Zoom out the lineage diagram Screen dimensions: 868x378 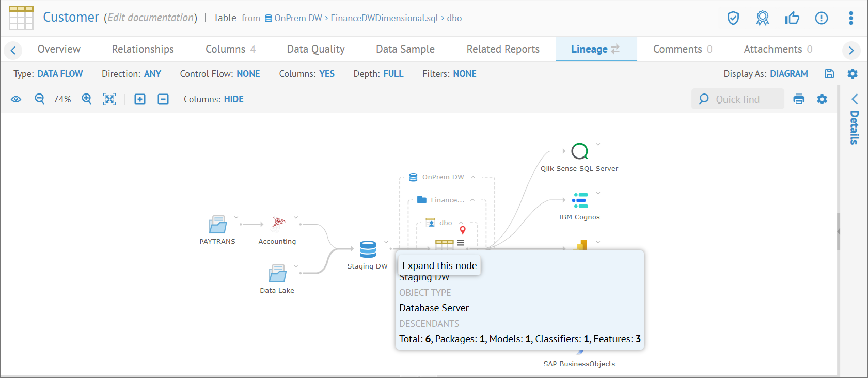(x=39, y=99)
